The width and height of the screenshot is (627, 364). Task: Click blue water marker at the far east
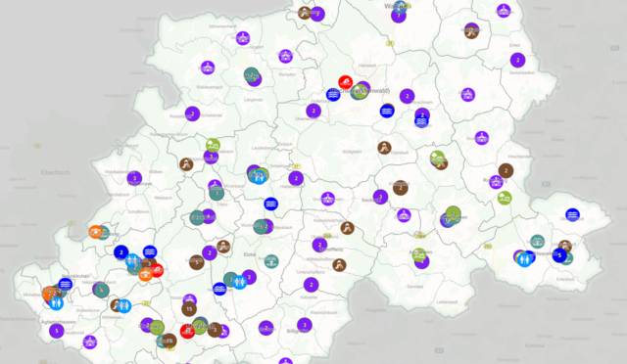coord(572,214)
